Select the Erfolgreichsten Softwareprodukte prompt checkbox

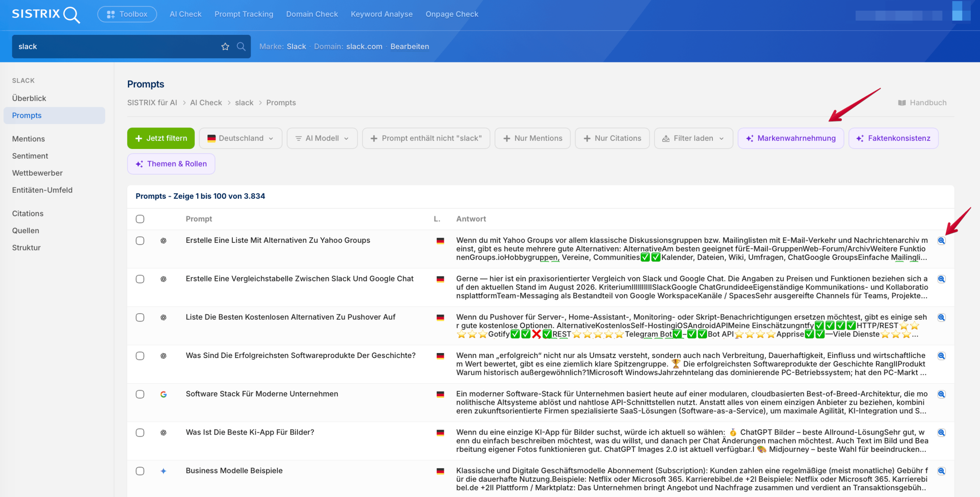click(140, 356)
